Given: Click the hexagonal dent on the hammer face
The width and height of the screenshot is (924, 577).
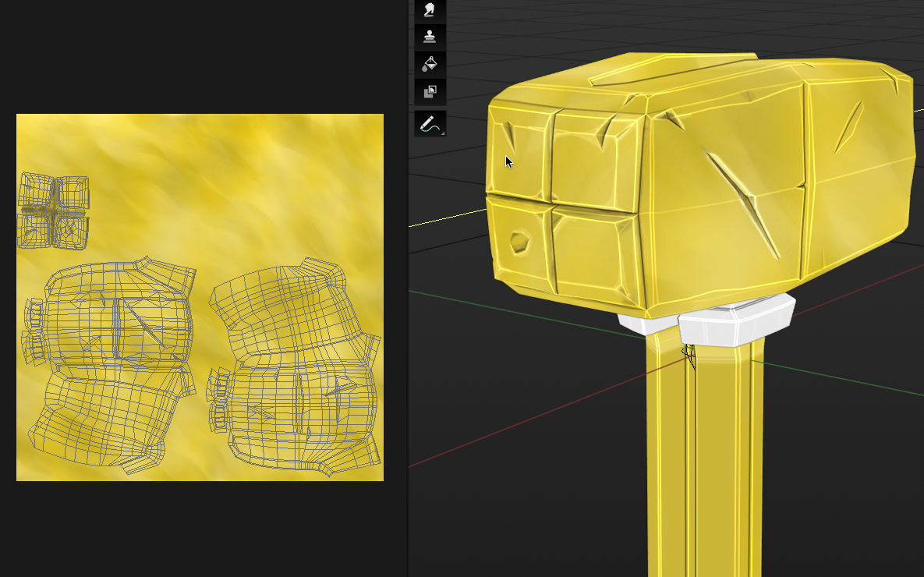Looking at the screenshot, I should (x=519, y=242).
